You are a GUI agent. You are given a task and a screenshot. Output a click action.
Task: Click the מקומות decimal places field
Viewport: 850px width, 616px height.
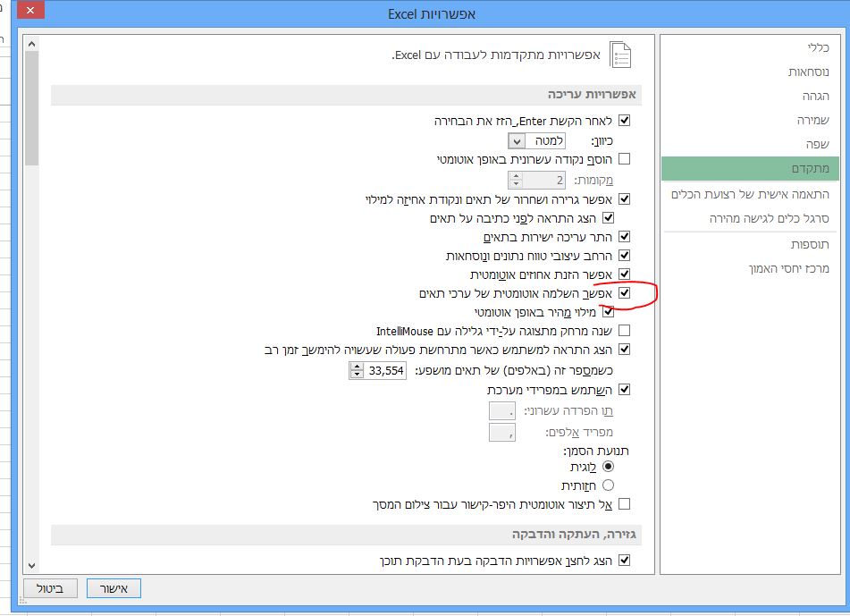point(543,180)
